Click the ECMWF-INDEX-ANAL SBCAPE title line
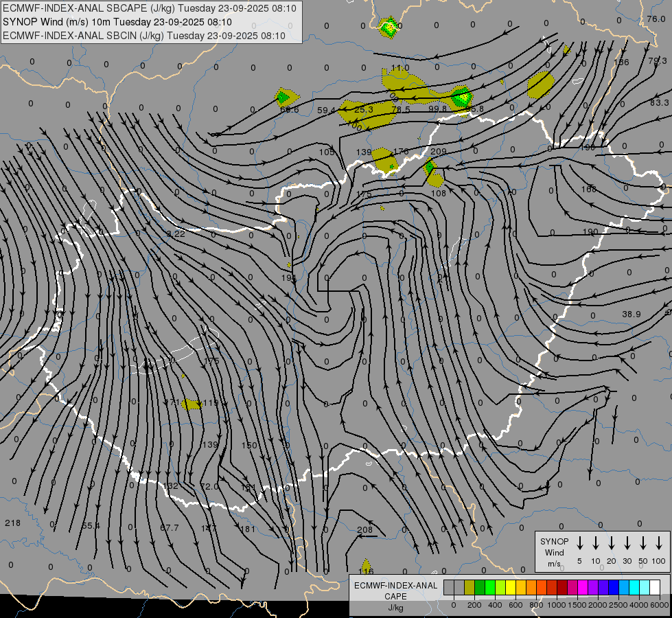Screen dimensions: 672x618 (x=150, y=8)
